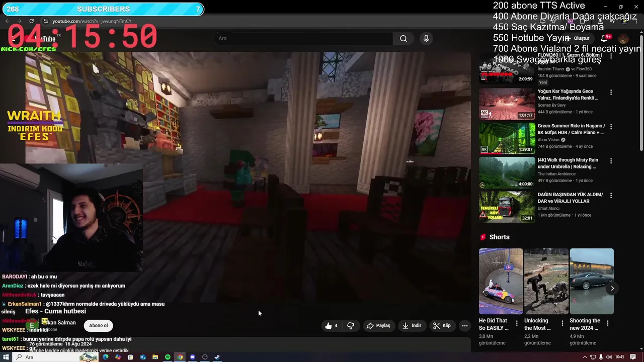Open options for DAĞIN BAŞINDAN video
Screen dimensions: 644x362
tap(611, 195)
